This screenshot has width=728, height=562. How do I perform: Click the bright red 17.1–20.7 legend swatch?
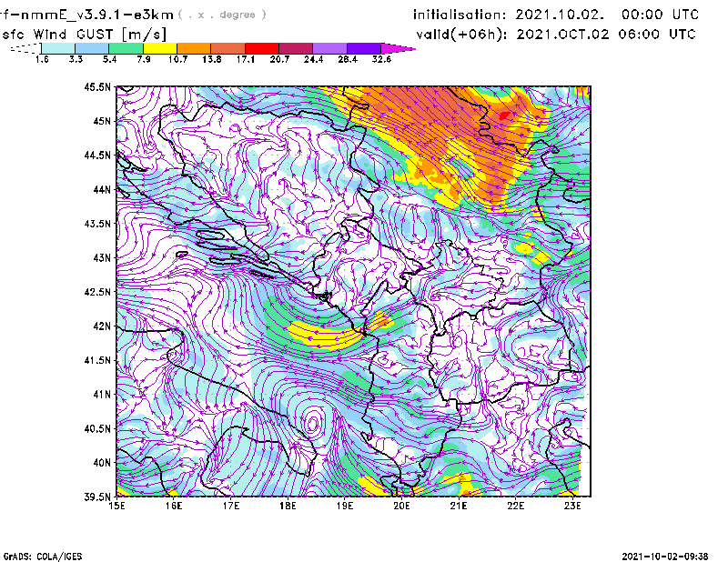[x=262, y=48]
